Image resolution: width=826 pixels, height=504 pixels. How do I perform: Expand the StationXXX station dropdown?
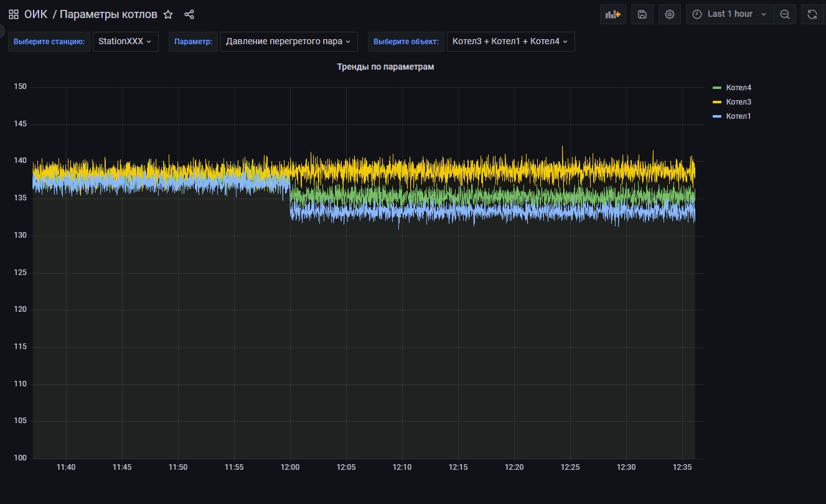point(125,42)
